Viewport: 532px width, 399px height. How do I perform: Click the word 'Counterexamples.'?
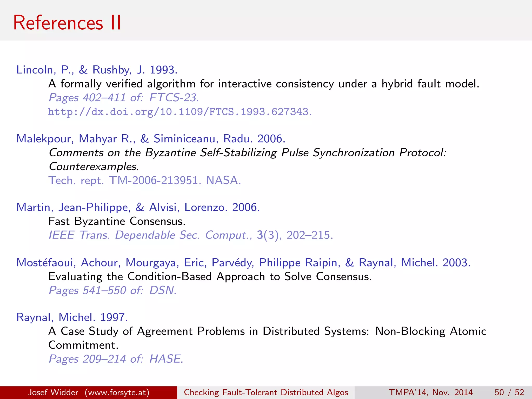point(94,167)
